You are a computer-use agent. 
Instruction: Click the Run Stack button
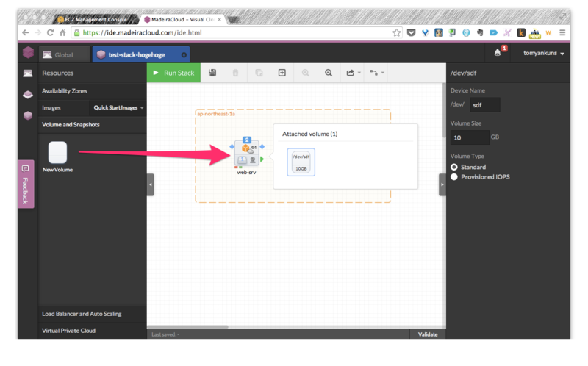[173, 73]
